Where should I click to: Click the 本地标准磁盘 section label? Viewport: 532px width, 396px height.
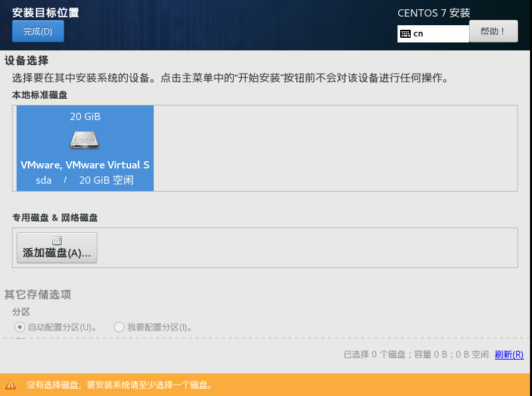[x=40, y=95]
